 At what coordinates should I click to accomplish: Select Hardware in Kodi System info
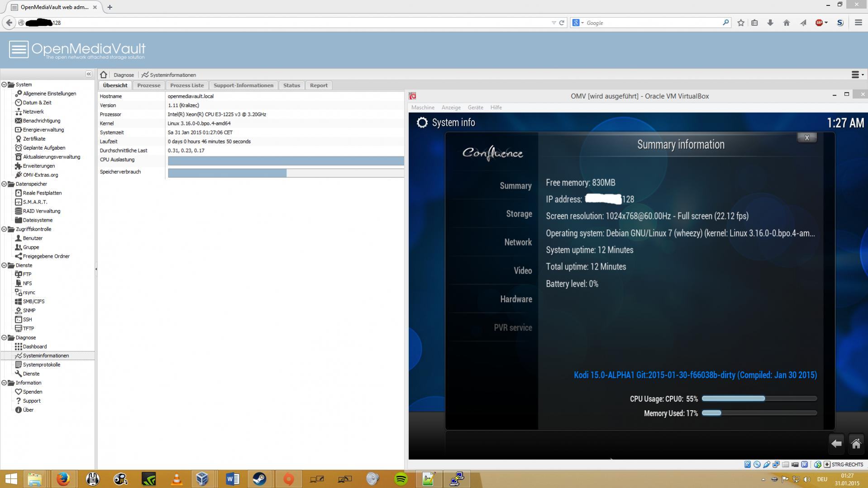pyautogui.click(x=516, y=299)
